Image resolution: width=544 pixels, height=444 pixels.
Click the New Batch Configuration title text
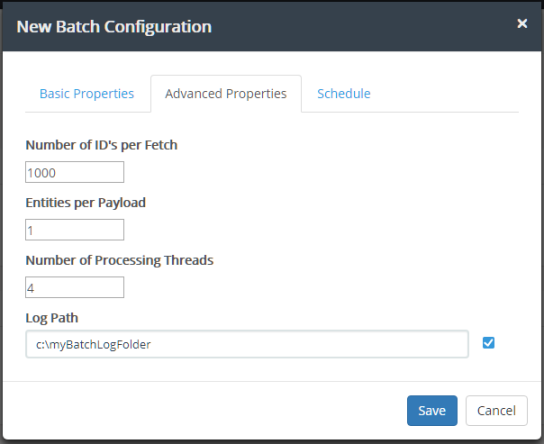pyautogui.click(x=114, y=27)
